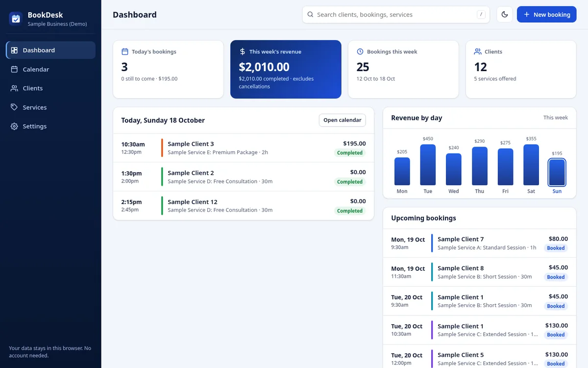Screen dimensions: 588x368
Task: Click the magnifier icon in search bar
Action: tap(310, 15)
